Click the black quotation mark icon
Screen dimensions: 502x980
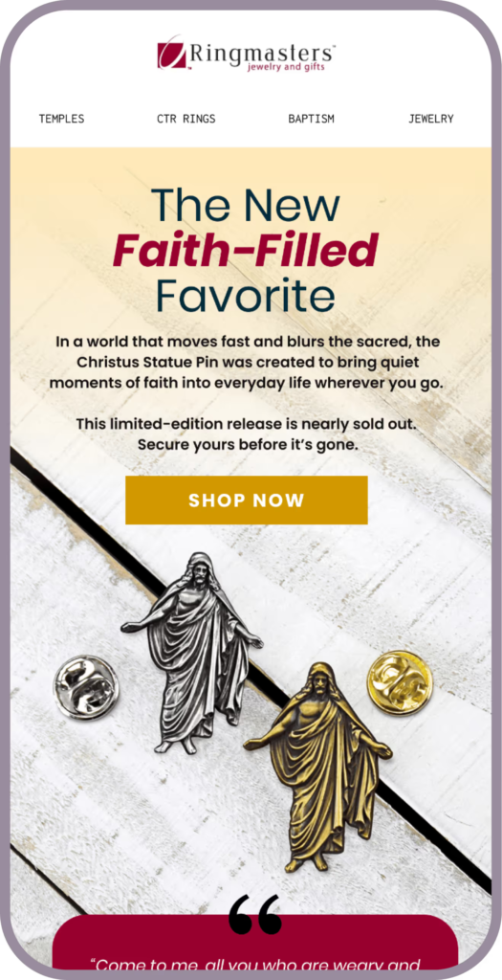[x=254, y=914]
